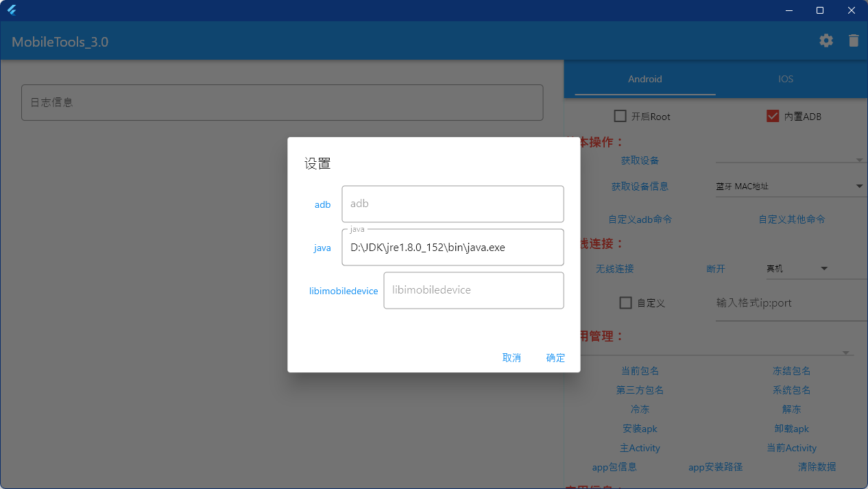The height and width of the screenshot is (489, 868).
Task: Focus the libimobiledevice path input field
Action: pyautogui.click(x=474, y=290)
